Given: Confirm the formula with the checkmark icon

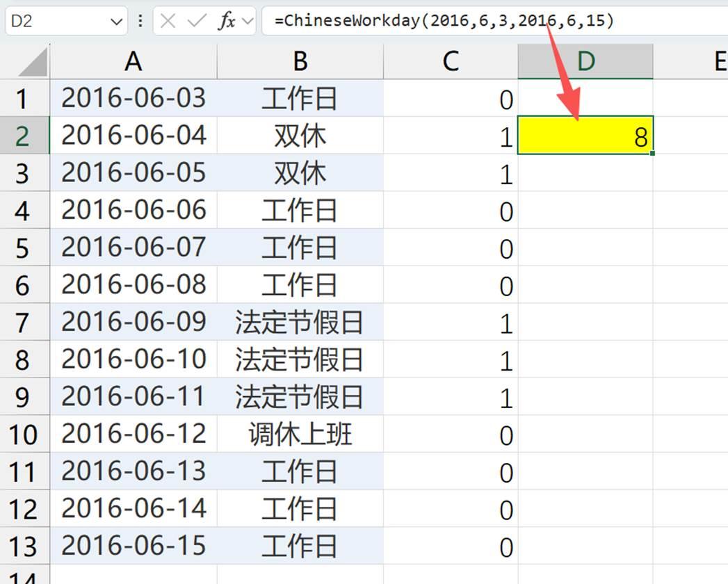Looking at the screenshot, I should (x=197, y=21).
